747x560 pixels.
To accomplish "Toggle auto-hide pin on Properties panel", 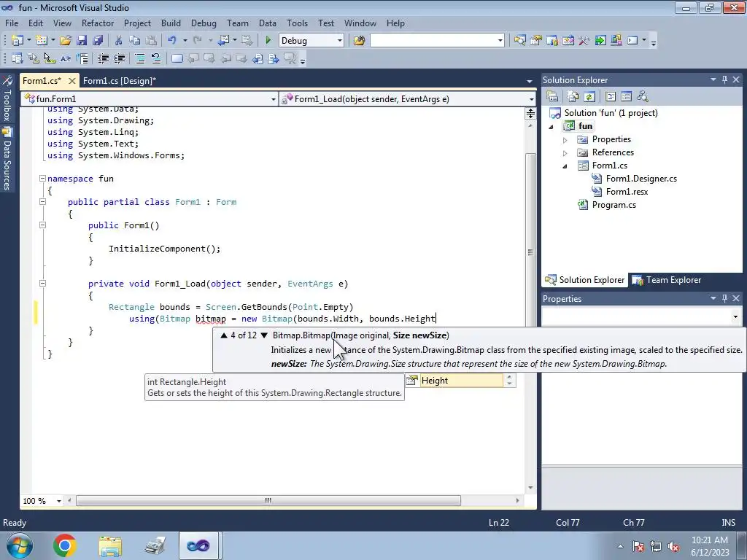I will (724, 298).
